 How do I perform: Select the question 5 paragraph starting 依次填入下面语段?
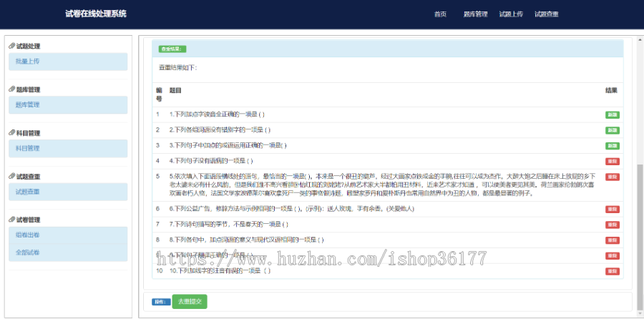click(383, 185)
